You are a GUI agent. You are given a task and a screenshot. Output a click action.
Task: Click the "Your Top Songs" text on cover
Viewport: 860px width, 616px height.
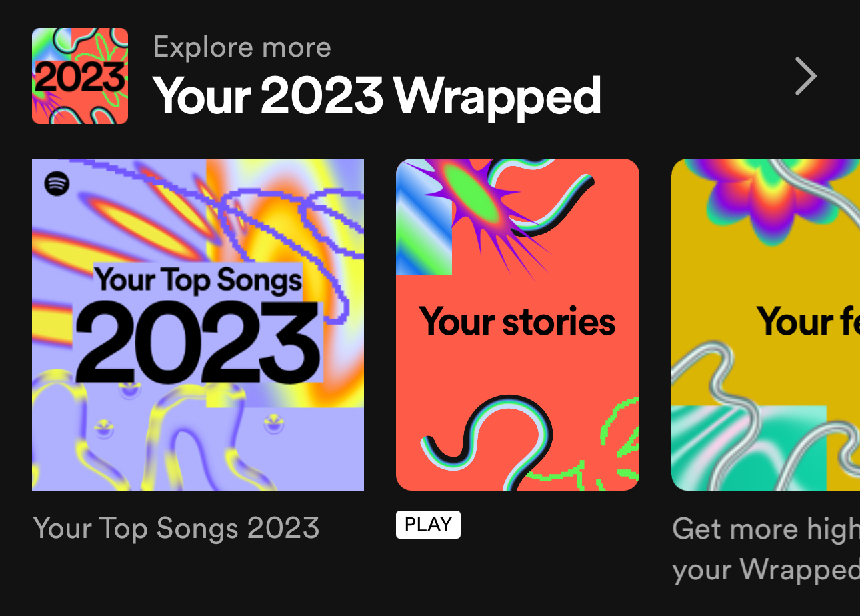198,279
